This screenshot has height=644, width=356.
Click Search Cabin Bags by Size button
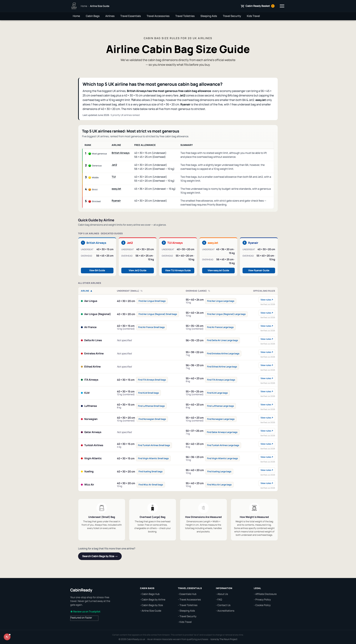(100, 556)
